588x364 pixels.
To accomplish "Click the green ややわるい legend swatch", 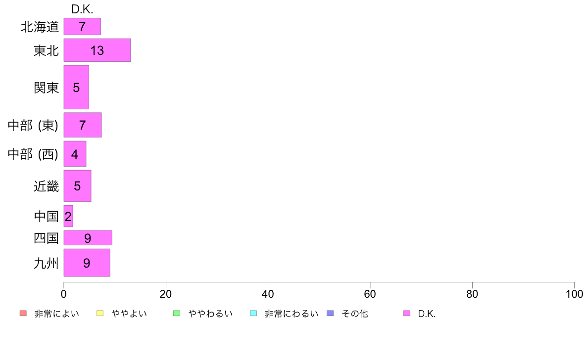I will pyautogui.click(x=177, y=314).
